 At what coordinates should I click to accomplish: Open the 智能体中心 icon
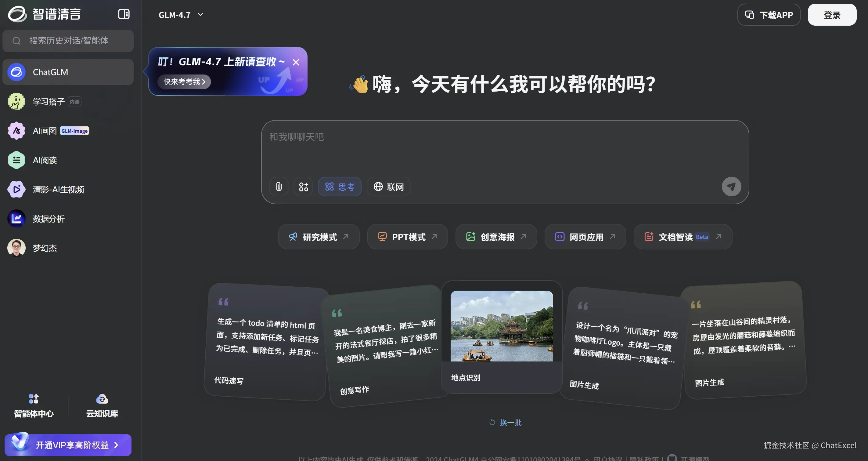tap(34, 399)
